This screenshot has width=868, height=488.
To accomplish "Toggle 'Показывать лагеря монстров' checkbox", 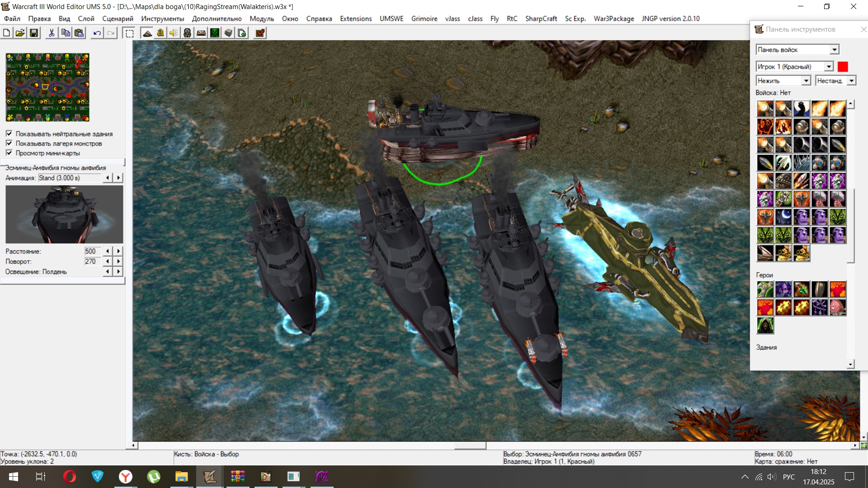I will coord(9,143).
